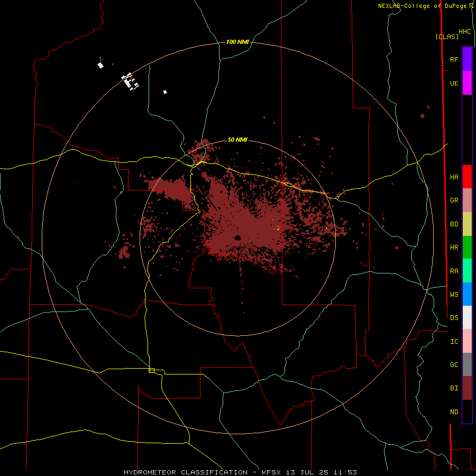Click the IC legend label

[454, 342]
